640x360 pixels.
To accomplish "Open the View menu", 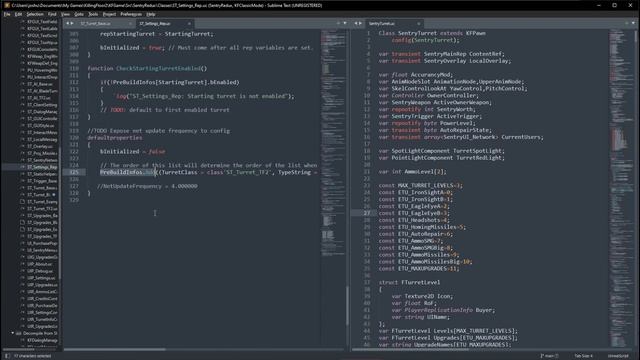I will tap(65, 14).
